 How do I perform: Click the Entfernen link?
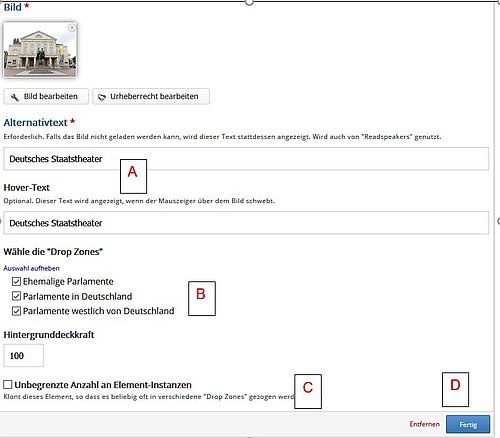click(x=424, y=424)
